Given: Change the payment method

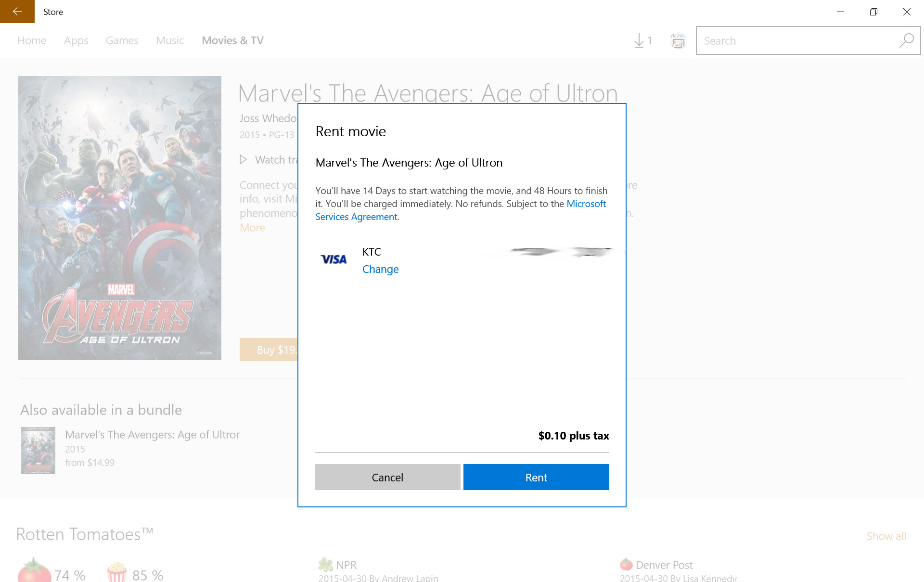Looking at the screenshot, I should coord(380,269).
